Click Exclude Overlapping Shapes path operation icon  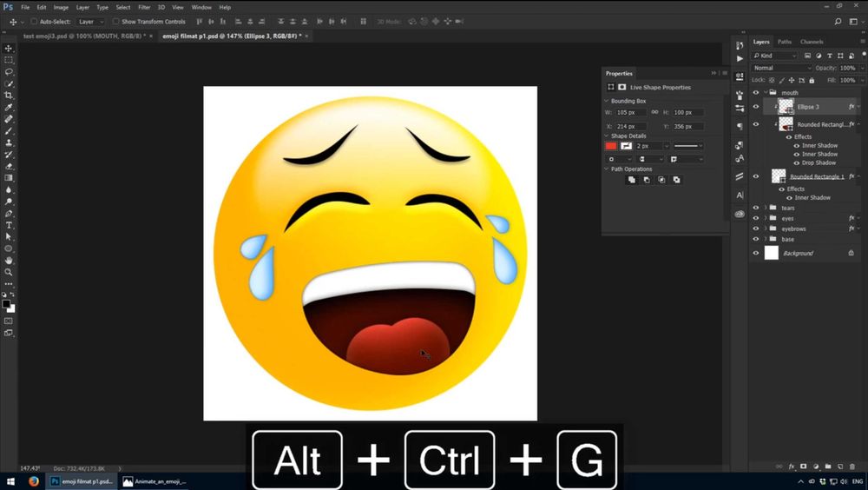point(676,180)
